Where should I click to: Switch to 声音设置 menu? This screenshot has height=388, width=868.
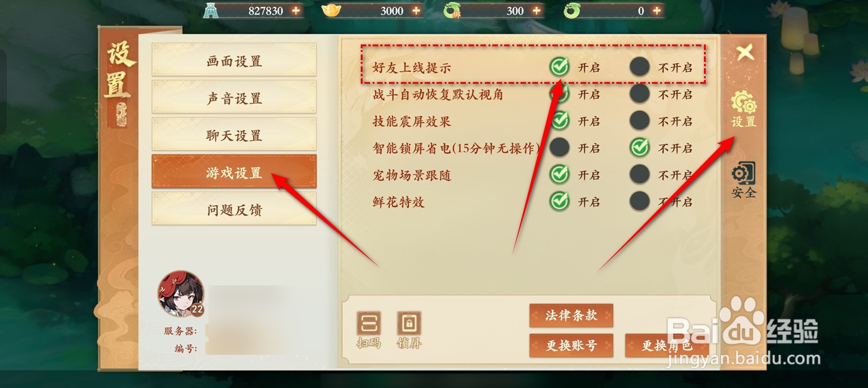234,98
